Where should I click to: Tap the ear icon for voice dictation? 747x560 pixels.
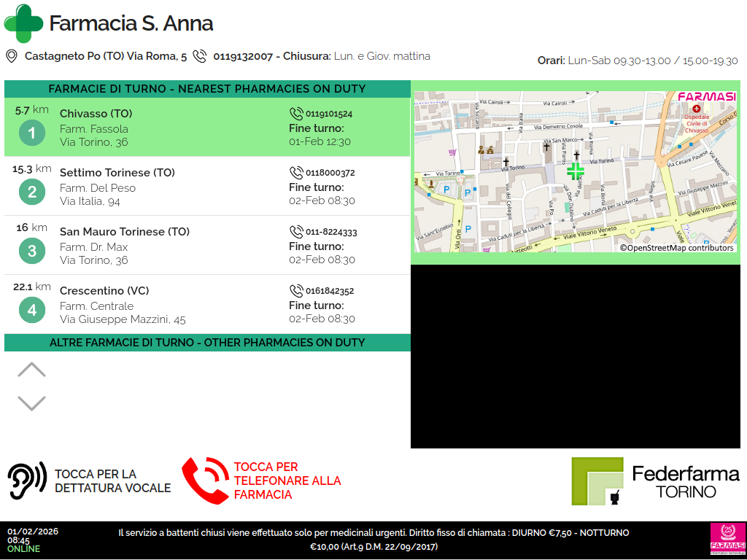click(x=27, y=481)
